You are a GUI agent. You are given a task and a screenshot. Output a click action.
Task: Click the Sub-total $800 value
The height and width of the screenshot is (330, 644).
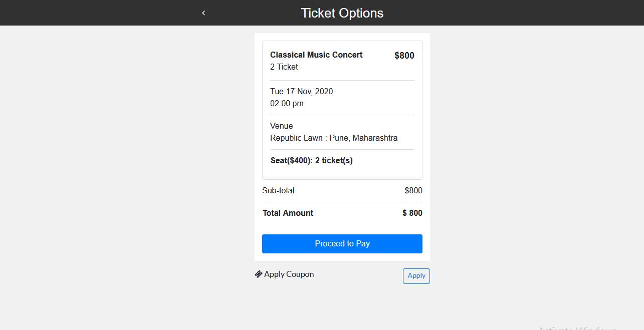click(413, 191)
